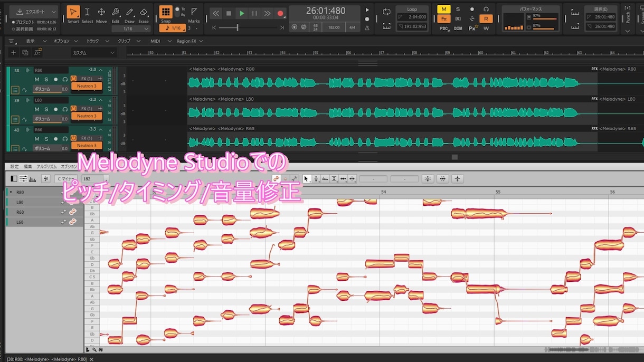Pause the transport
The height and width of the screenshot is (362, 644).
pos(254,13)
